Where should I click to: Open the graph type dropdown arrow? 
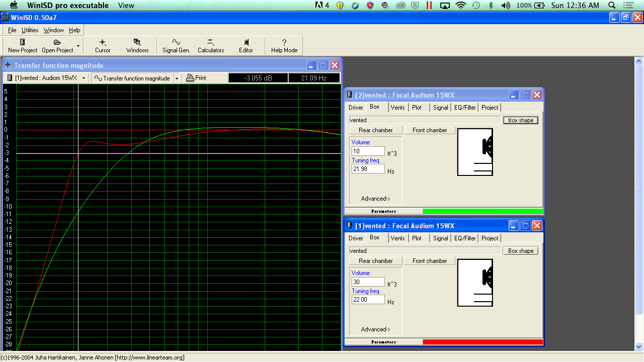(177, 78)
